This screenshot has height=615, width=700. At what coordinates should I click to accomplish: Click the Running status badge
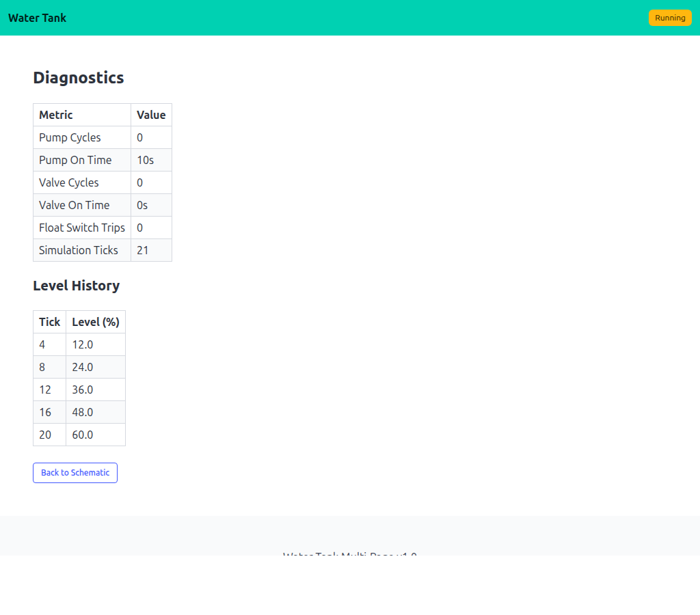[x=670, y=18]
